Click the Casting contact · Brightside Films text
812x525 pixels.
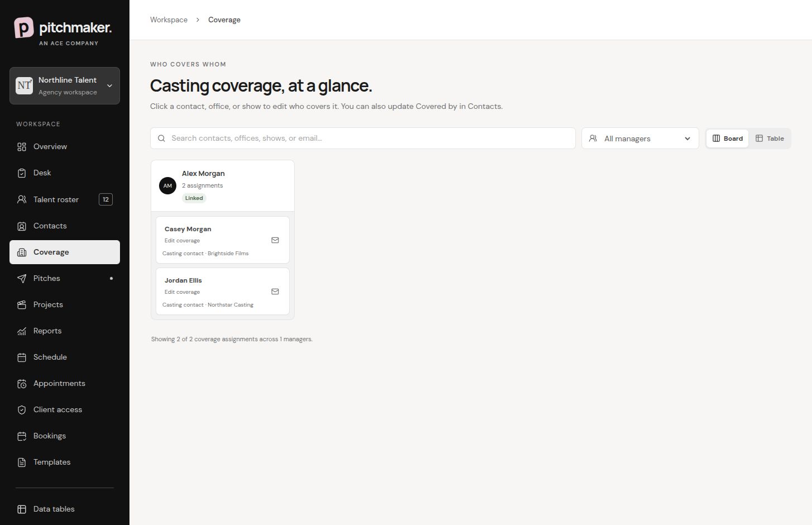[x=205, y=254]
